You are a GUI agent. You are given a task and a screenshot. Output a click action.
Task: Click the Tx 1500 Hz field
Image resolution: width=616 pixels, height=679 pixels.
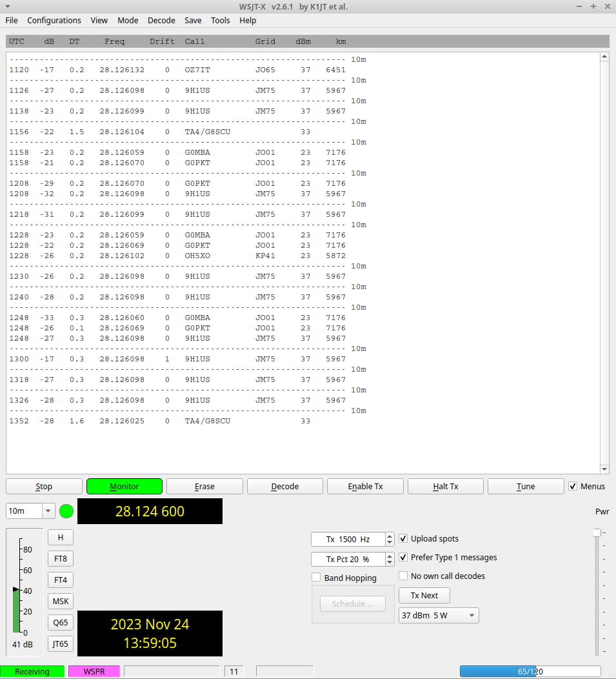(x=348, y=539)
